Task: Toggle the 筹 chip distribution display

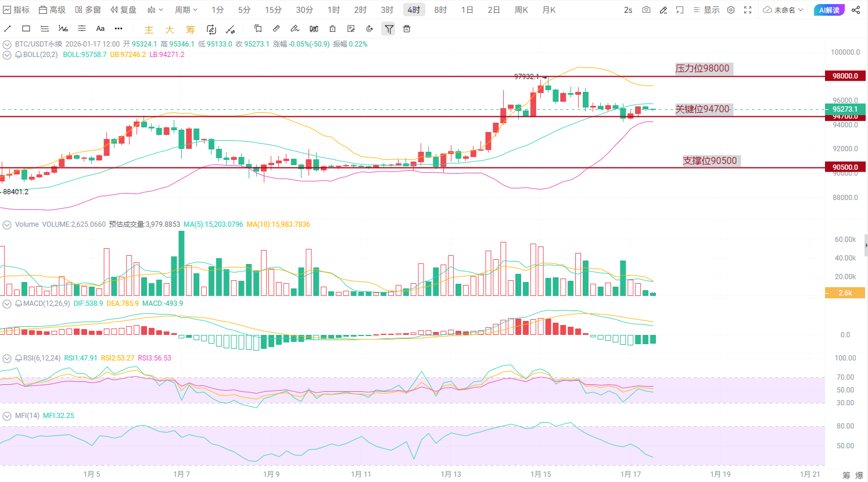Action: [x=190, y=28]
